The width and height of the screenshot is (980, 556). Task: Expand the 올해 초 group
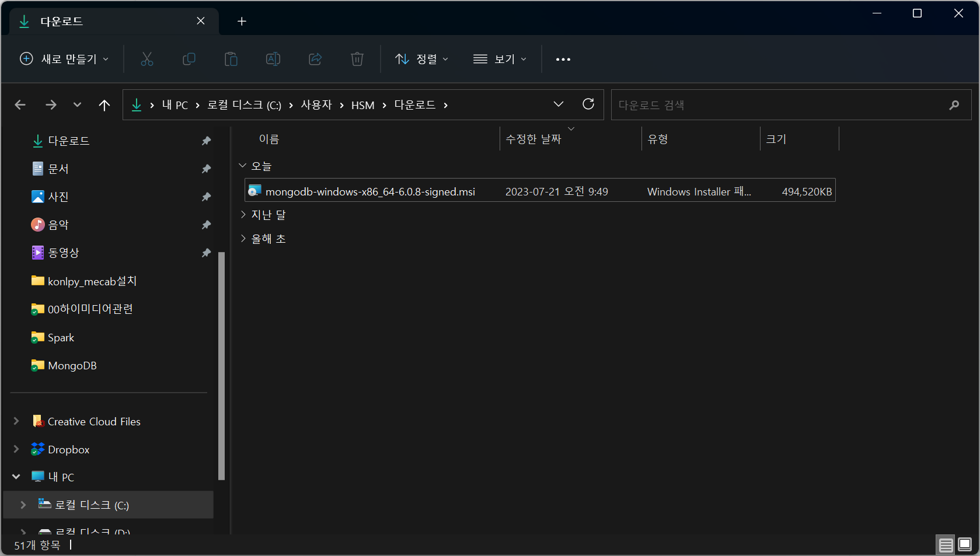[x=243, y=239]
